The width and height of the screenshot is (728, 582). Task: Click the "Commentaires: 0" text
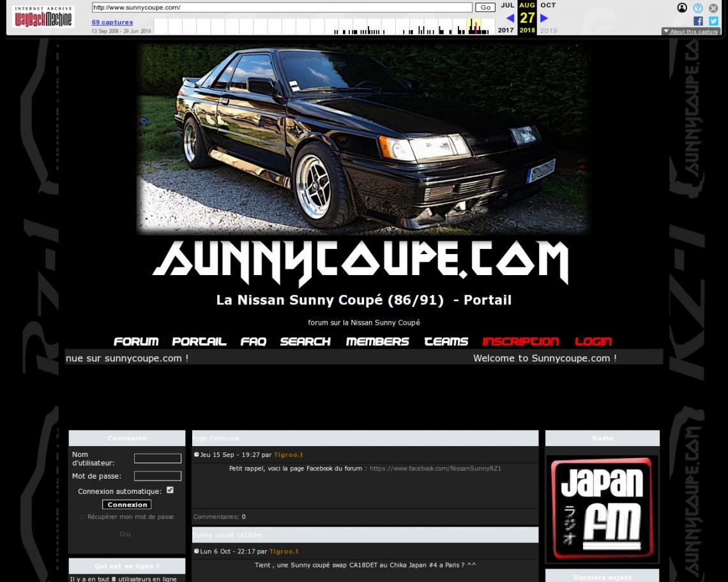(x=220, y=516)
